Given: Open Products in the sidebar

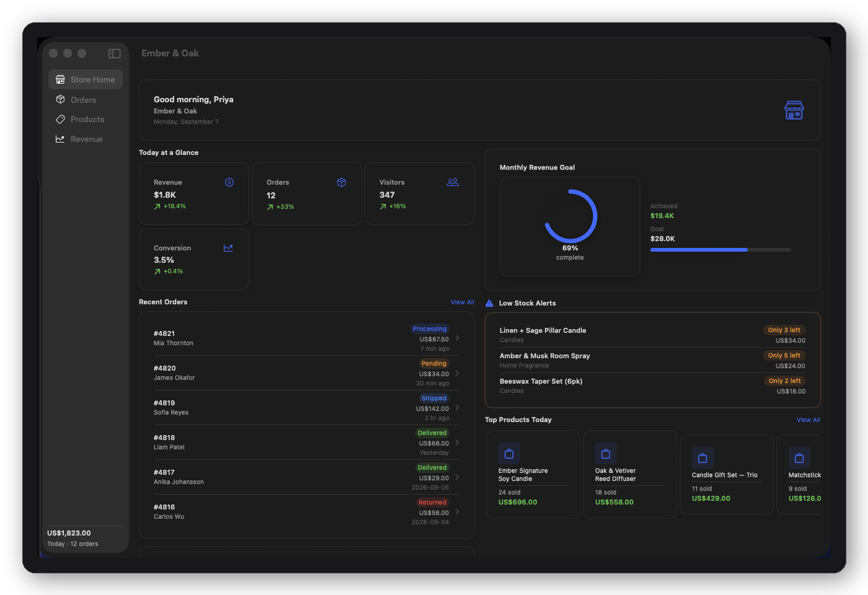Looking at the screenshot, I should tap(86, 119).
